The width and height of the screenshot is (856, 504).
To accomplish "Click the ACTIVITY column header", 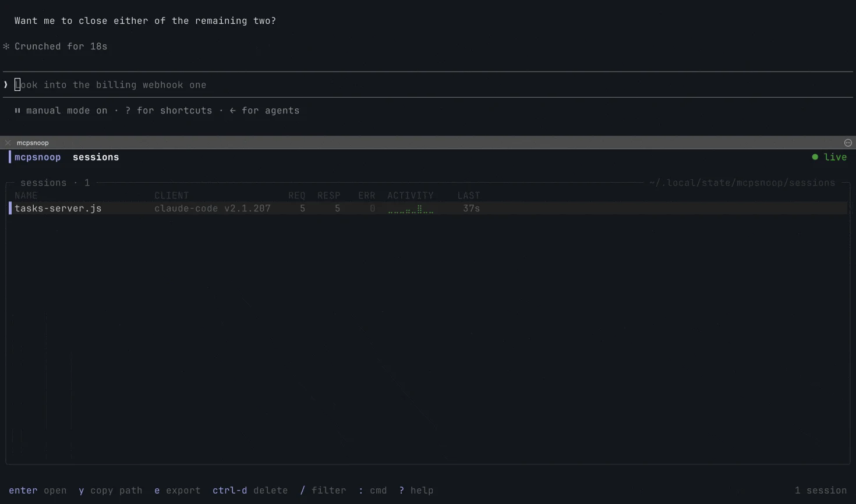I will [x=411, y=196].
